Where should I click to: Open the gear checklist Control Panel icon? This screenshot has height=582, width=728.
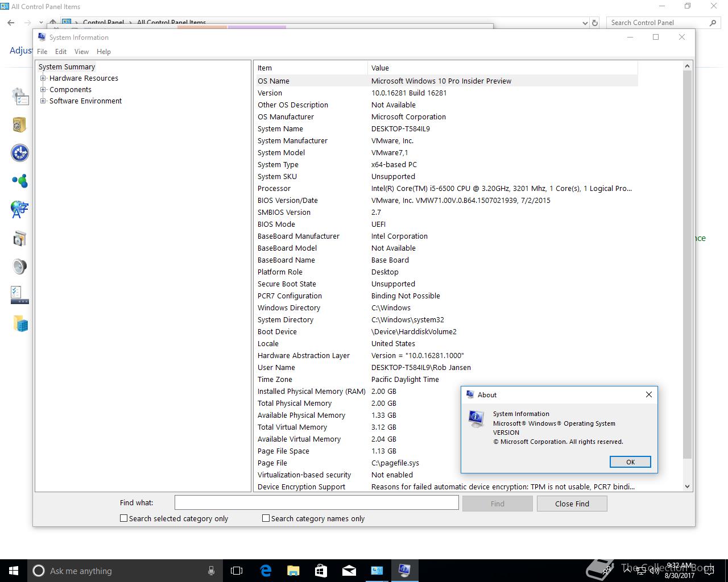(20, 96)
